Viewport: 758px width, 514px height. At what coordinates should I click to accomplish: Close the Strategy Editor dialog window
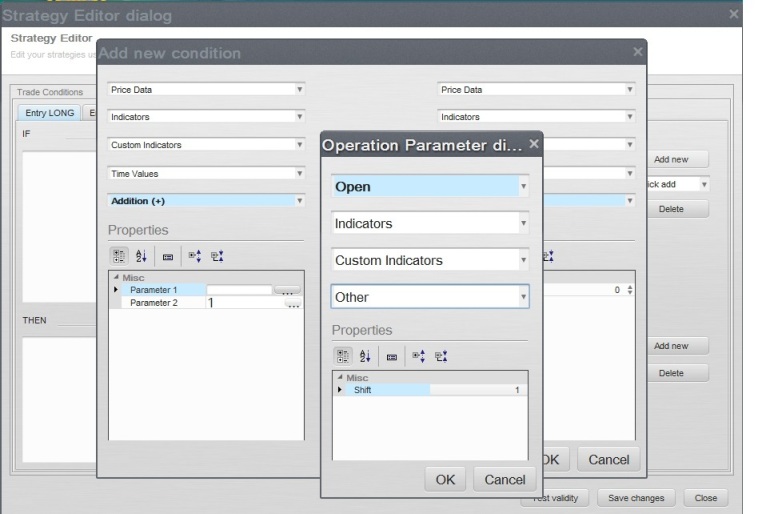(x=733, y=14)
